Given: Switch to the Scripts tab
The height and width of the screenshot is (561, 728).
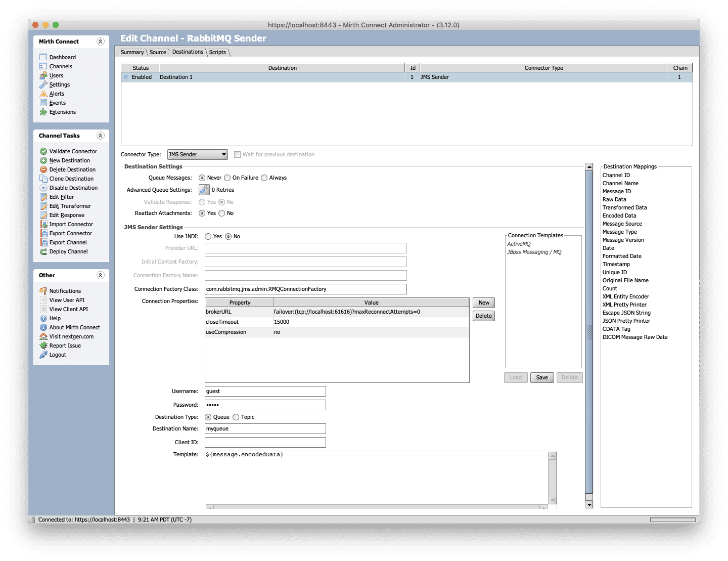Looking at the screenshot, I should (x=217, y=52).
